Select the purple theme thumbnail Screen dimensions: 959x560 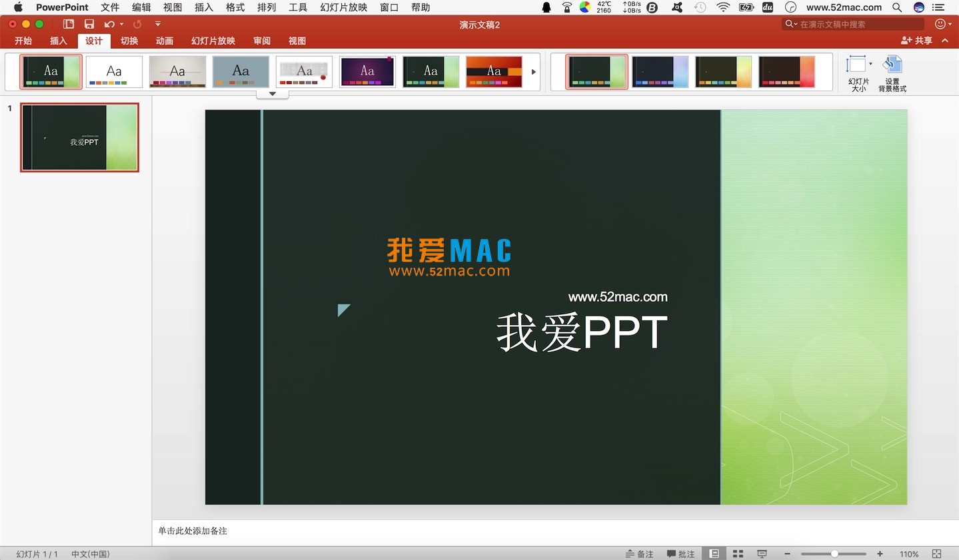(367, 72)
